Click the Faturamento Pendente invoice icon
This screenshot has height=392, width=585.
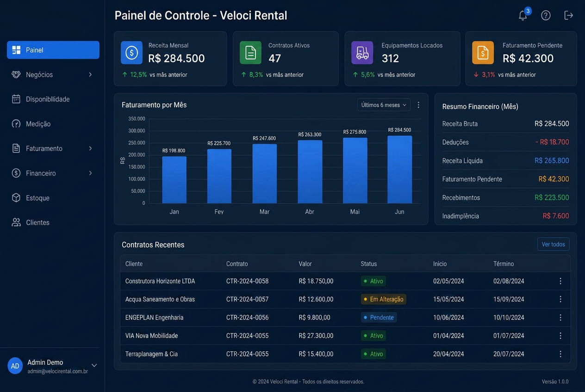[483, 53]
